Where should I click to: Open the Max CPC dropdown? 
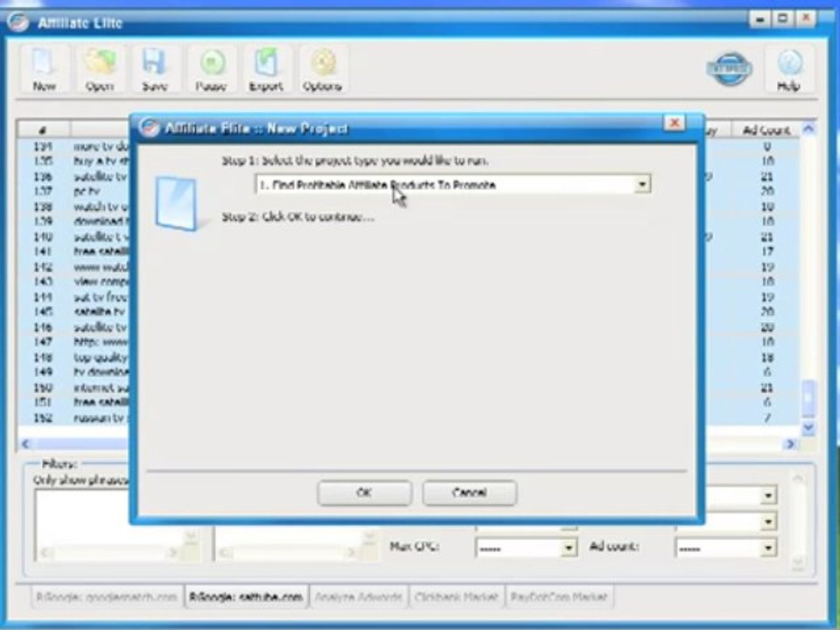569,548
